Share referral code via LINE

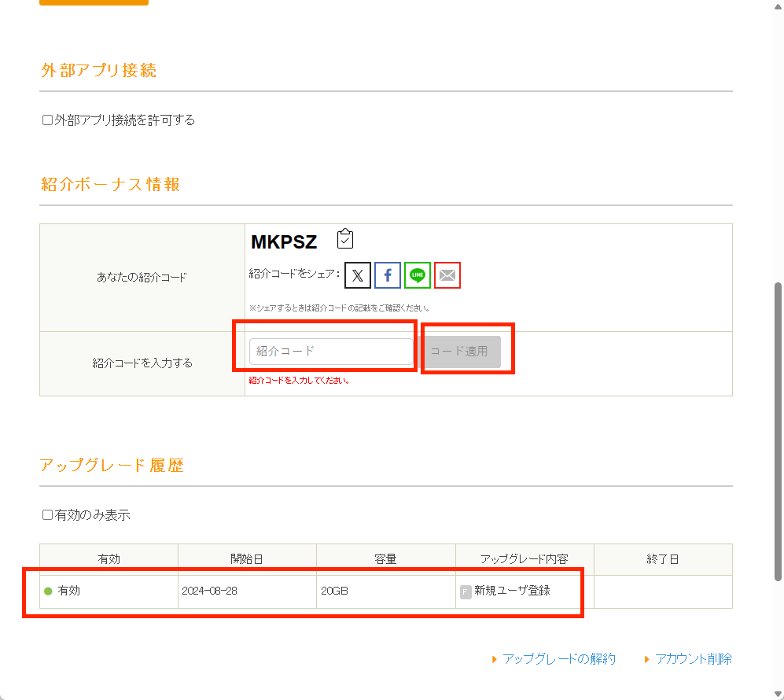click(x=418, y=275)
